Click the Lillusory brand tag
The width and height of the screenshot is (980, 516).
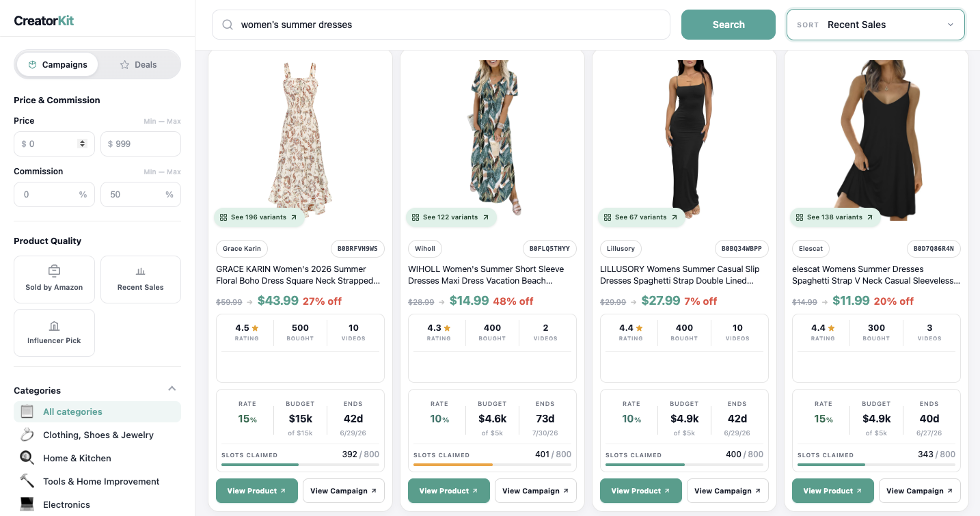point(621,248)
